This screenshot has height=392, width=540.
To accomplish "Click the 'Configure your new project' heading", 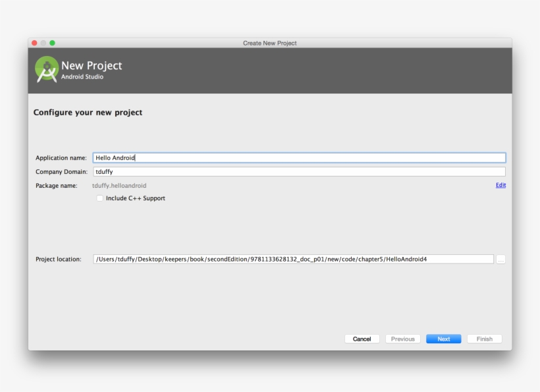I will (88, 113).
